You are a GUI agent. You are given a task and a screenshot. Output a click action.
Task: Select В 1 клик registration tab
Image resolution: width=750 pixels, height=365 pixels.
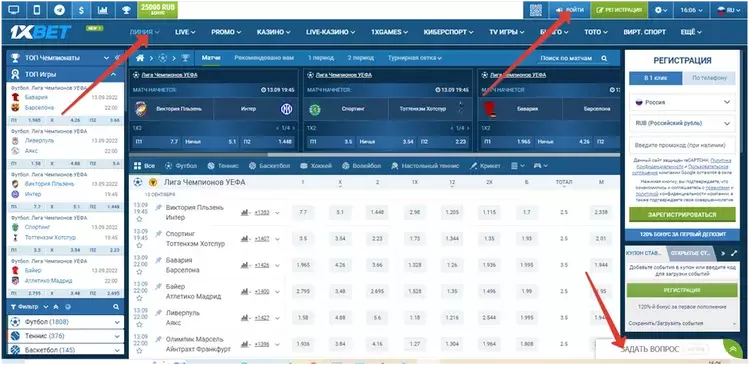(x=655, y=78)
